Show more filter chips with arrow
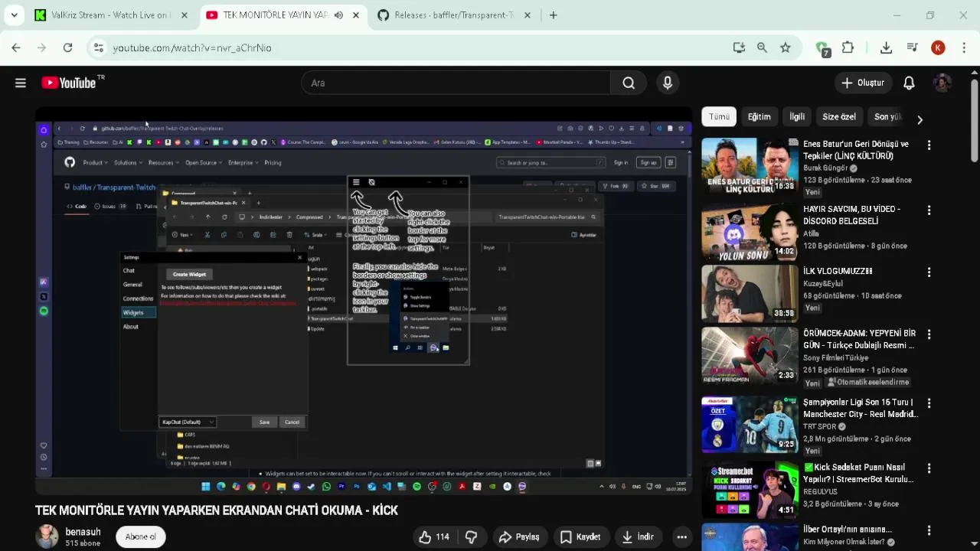Screen dimensions: 980x551 [x=920, y=119]
